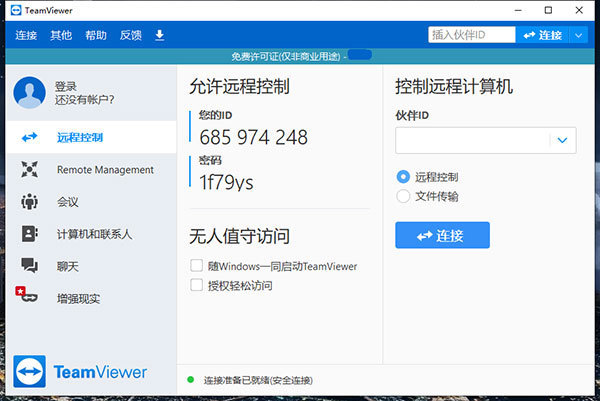This screenshot has height=401, width=600.
Task: Click the 增强现实 AR glasses icon
Action: click(26, 294)
